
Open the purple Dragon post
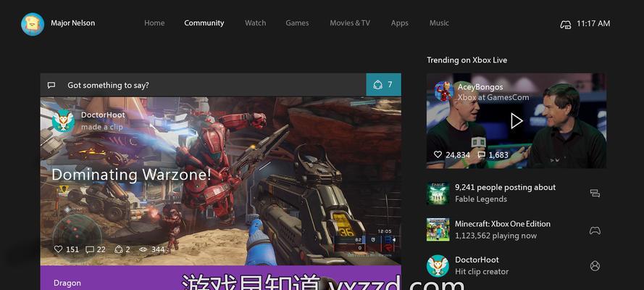[x=220, y=278]
